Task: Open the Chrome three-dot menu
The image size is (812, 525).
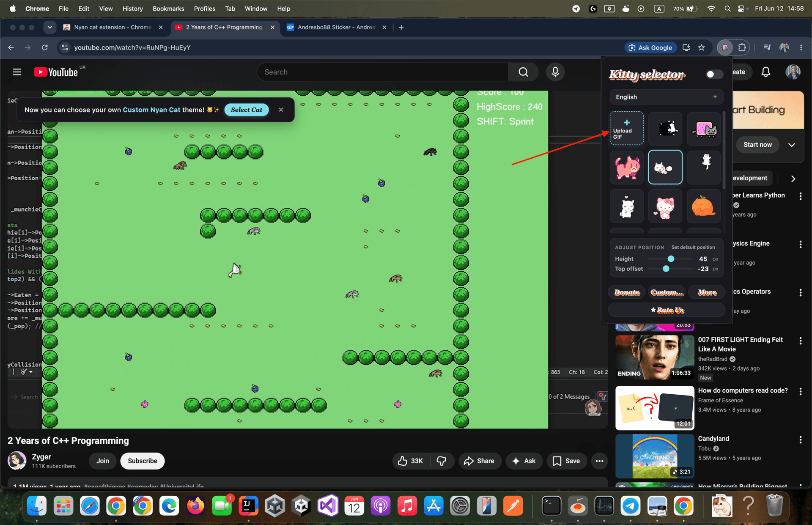Action: pyautogui.click(x=801, y=47)
